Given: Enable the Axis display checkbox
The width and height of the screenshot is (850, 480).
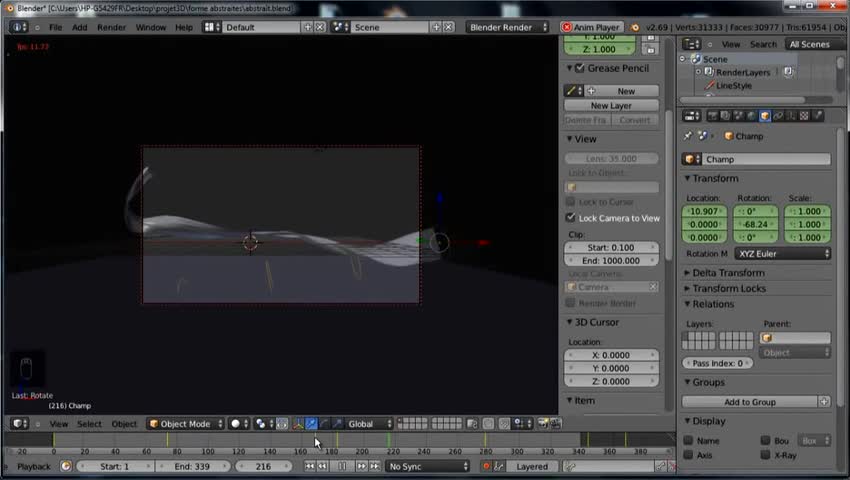Looking at the screenshot, I should [688, 455].
